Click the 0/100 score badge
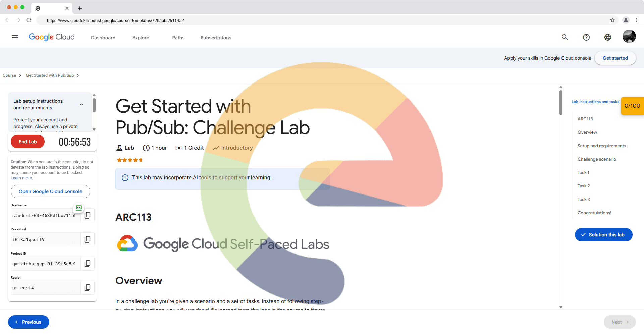Screen dimensions: 644x334 (632, 106)
